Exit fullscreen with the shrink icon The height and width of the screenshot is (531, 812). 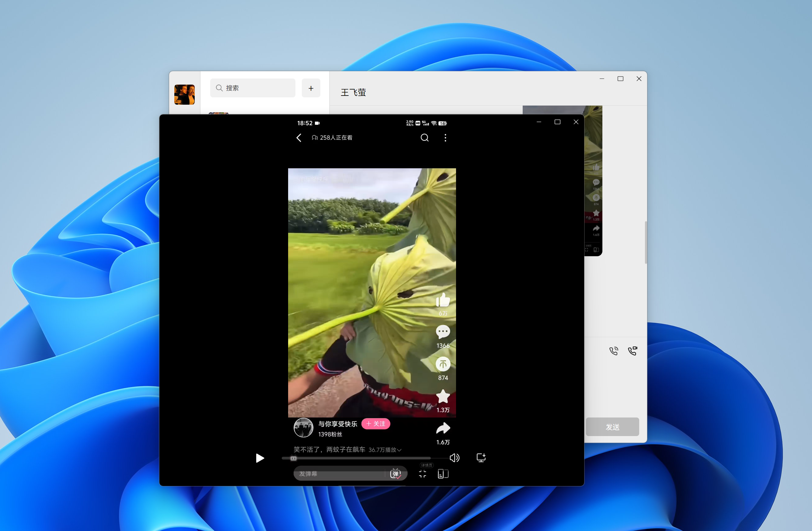[x=422, y=474]
